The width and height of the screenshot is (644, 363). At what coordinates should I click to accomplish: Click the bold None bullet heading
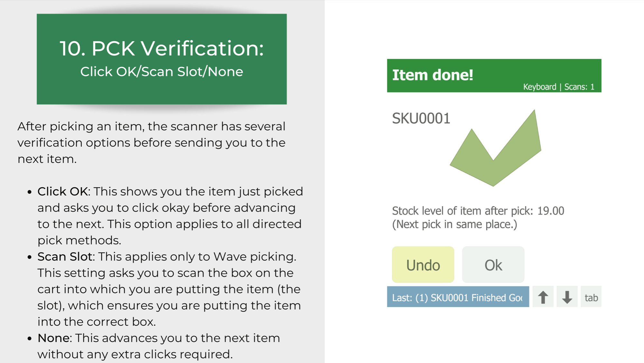tap(53, 338)
